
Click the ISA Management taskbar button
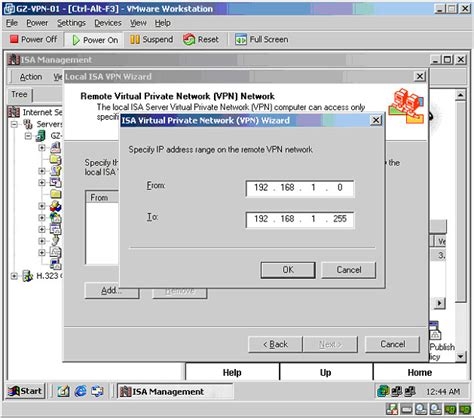(x=175, y=391)
